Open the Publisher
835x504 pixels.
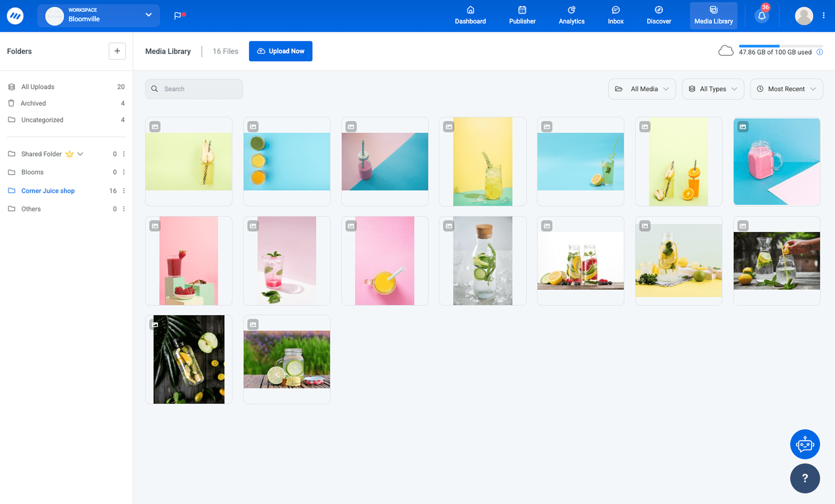521,15
